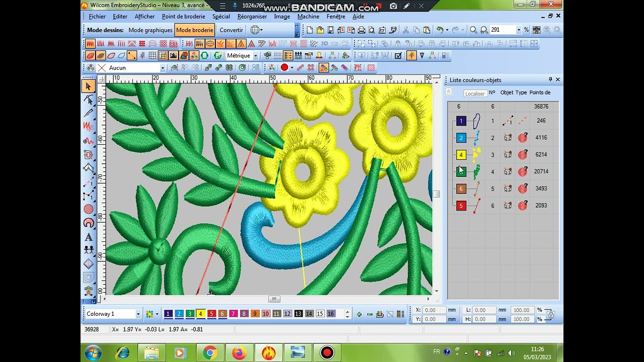Click the Convertir button
The width and height of the screenshot is (644, 362).
point(231,30)
